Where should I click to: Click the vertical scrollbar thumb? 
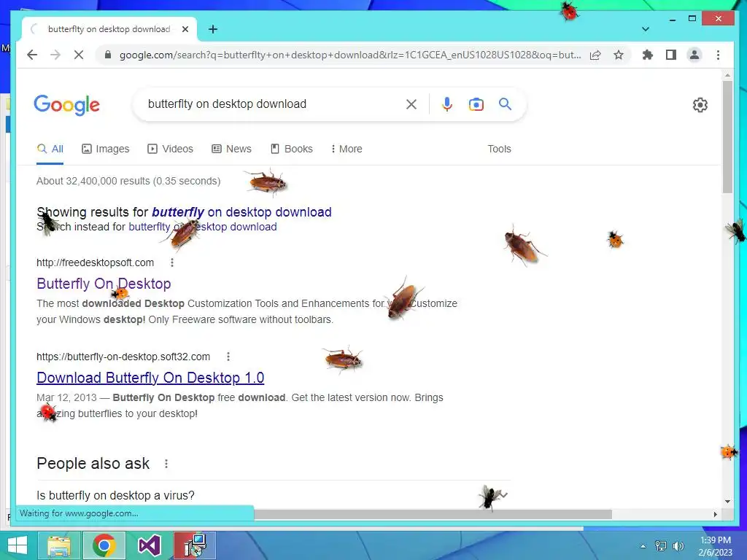(727, 136)
